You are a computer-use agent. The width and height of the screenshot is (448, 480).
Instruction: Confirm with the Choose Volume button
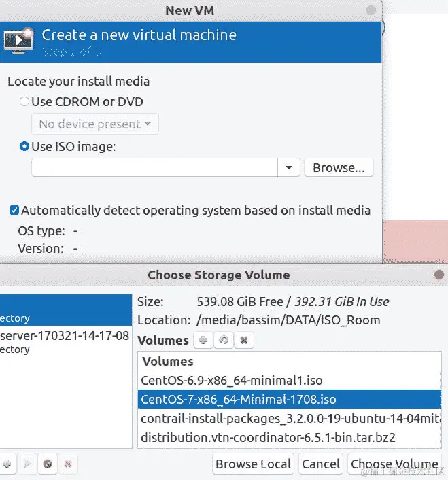click(394, 464)
